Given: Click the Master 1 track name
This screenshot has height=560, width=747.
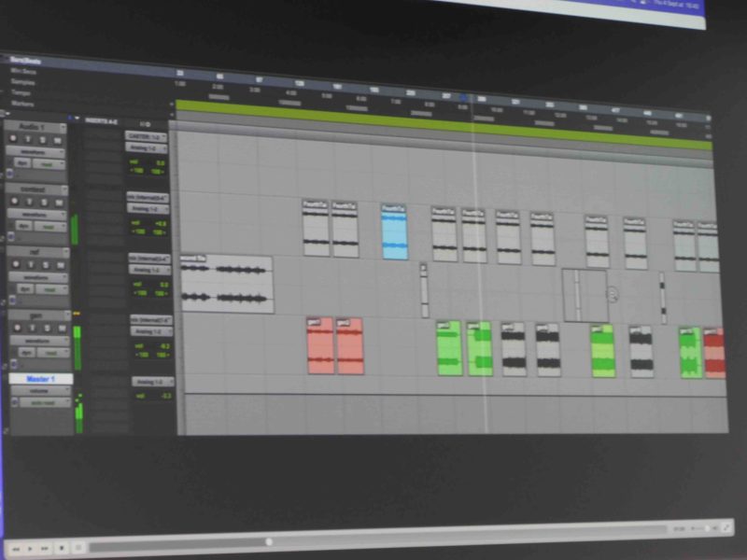Looking at the screenshot, I should tap(39, 379).
